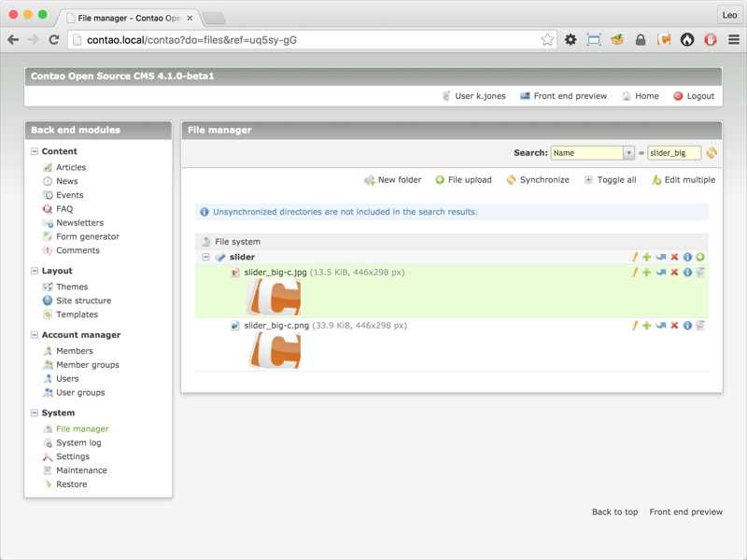Image resolution: width=747 pixels, height=560 pixels.
Task: Click the File upload link
Action: [x=463, y=180]
